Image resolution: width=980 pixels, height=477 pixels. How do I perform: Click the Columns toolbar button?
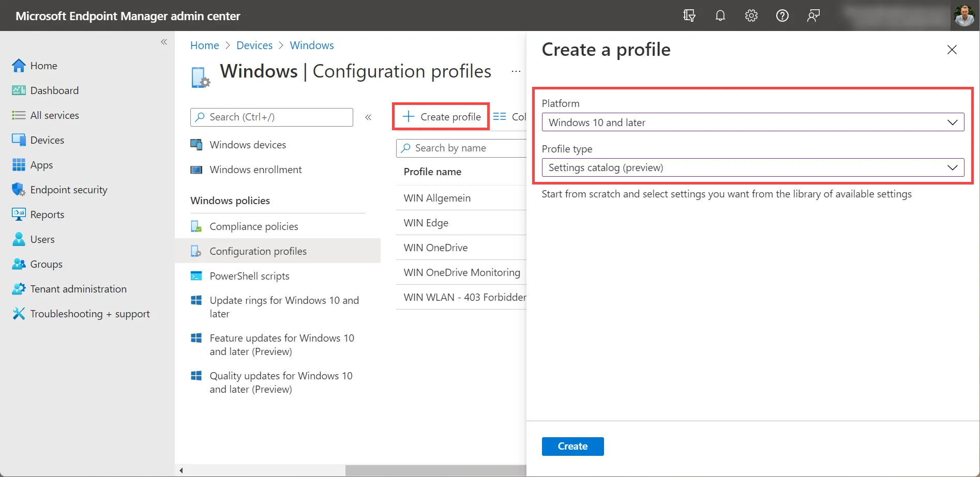pos(509,117)
